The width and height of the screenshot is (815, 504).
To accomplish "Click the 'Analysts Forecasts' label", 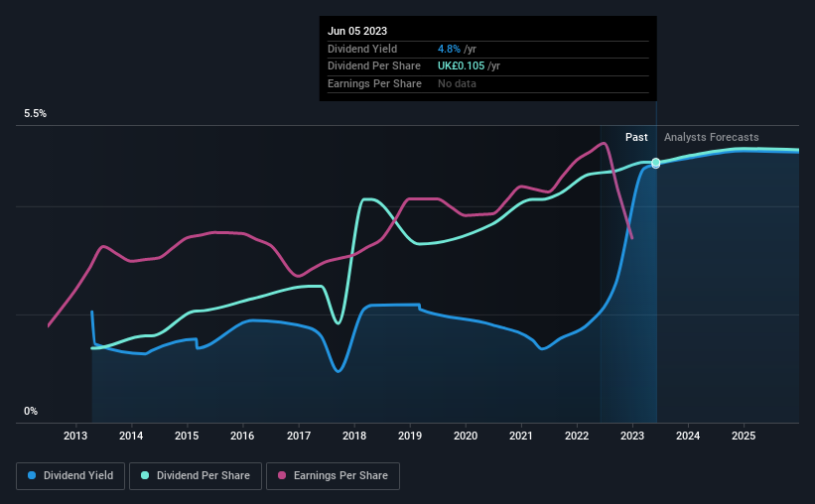I will [x=711, y=137].
